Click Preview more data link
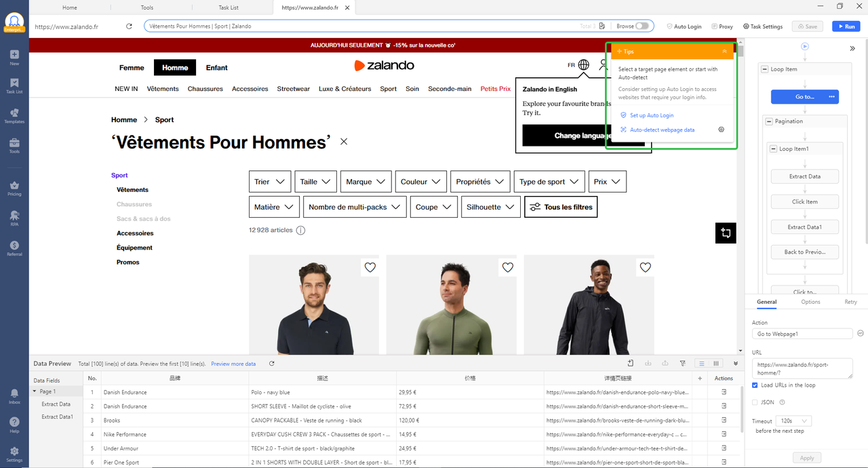868x468 pixels. click(x=233, y=364)
